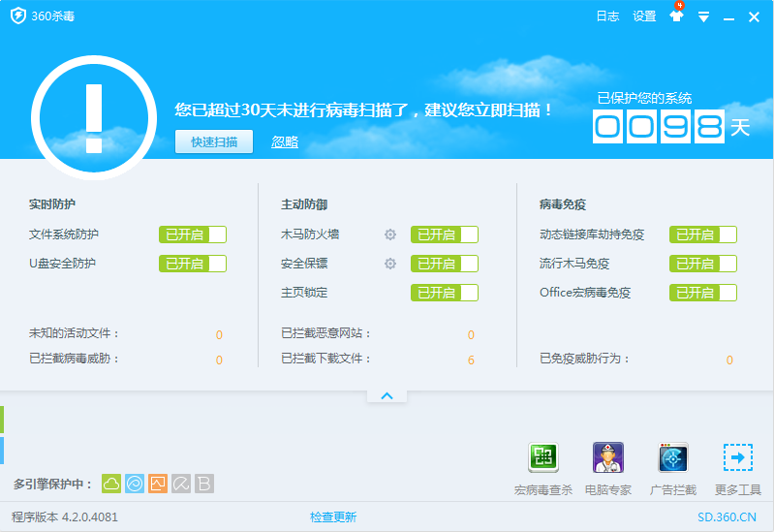This screenshot has height=532, width=774.
Task: Click the blue tab on left edge
Action: point(2,451)
